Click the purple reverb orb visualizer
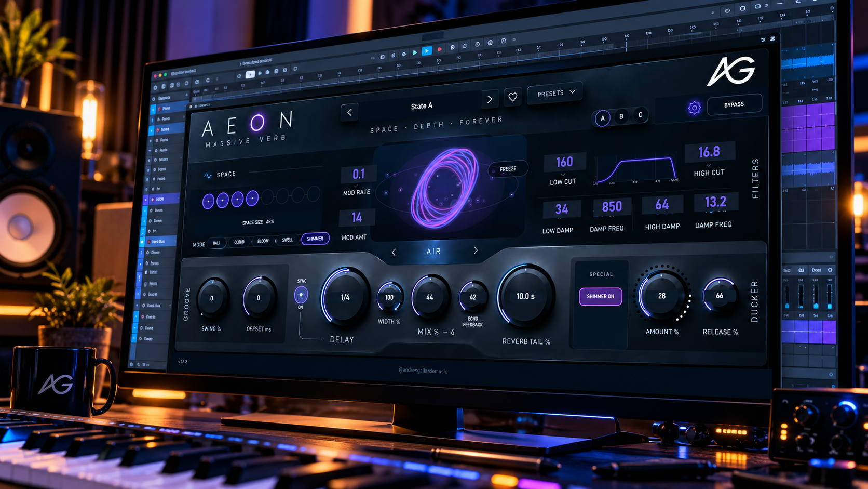 coord(444,188)
